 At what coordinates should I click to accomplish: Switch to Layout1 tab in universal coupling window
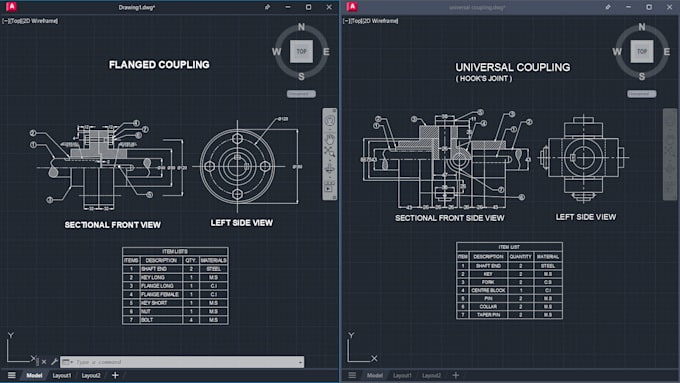tap(402, 375)
